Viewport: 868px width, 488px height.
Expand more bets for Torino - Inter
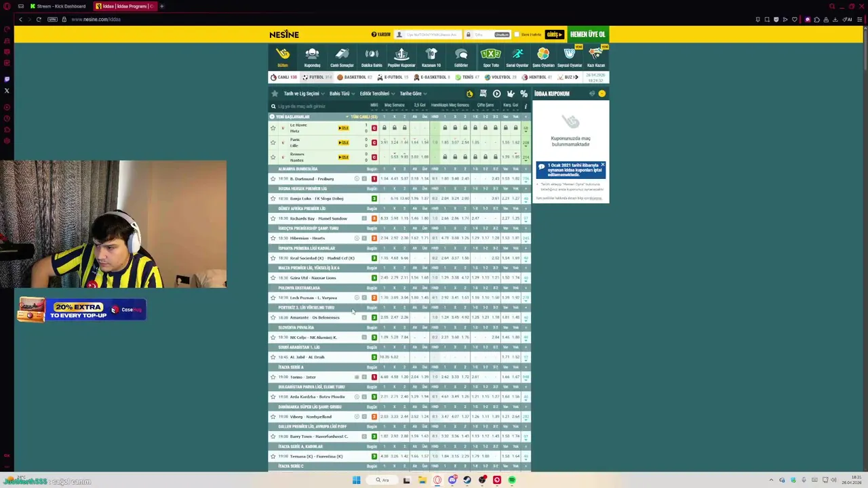click(526, 377)
